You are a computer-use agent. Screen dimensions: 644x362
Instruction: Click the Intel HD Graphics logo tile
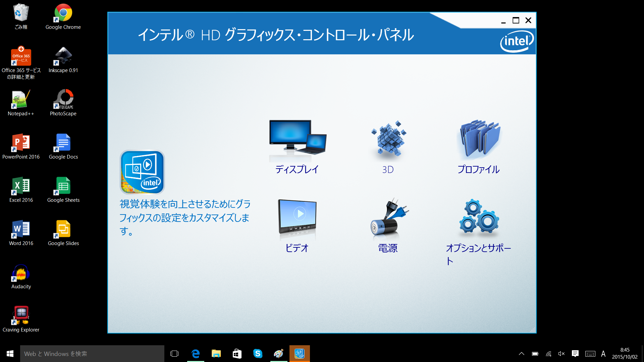[142, 172]
